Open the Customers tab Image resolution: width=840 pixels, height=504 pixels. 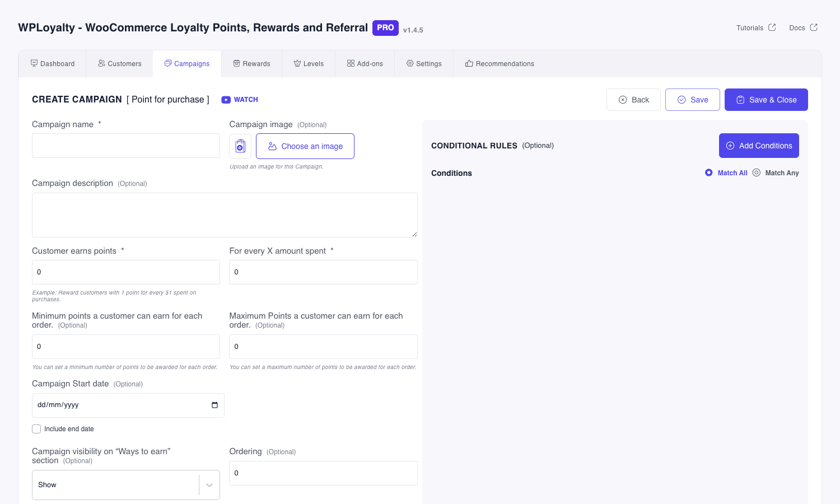(x=120, y=64)
